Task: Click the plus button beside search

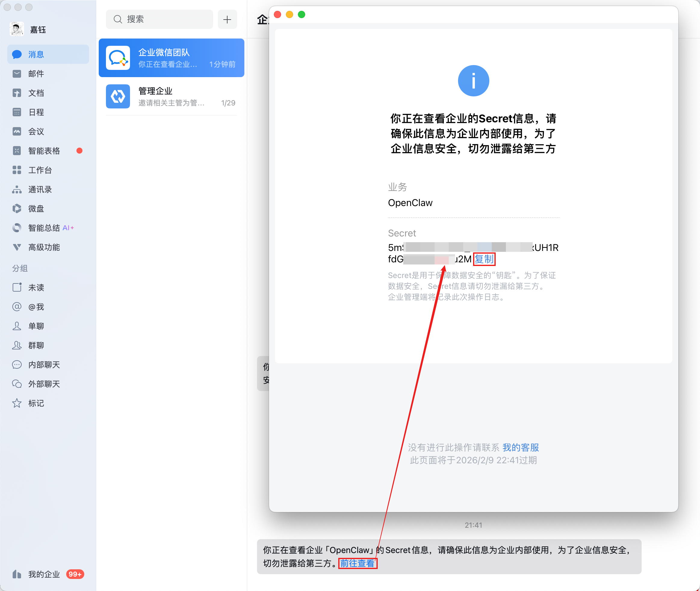Action: 227,20
